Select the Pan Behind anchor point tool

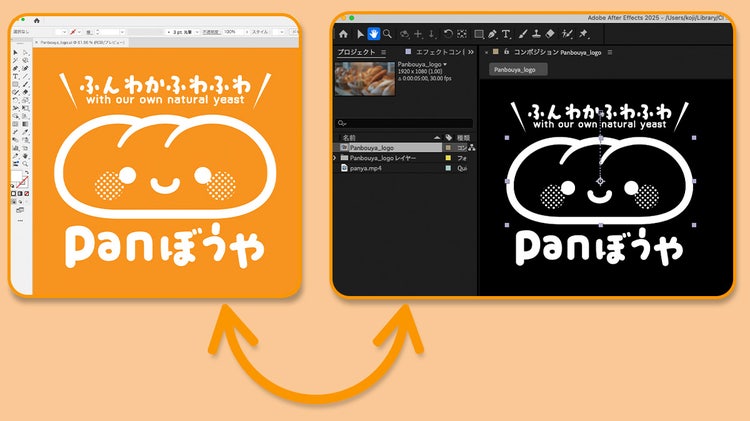pos(462,34)
